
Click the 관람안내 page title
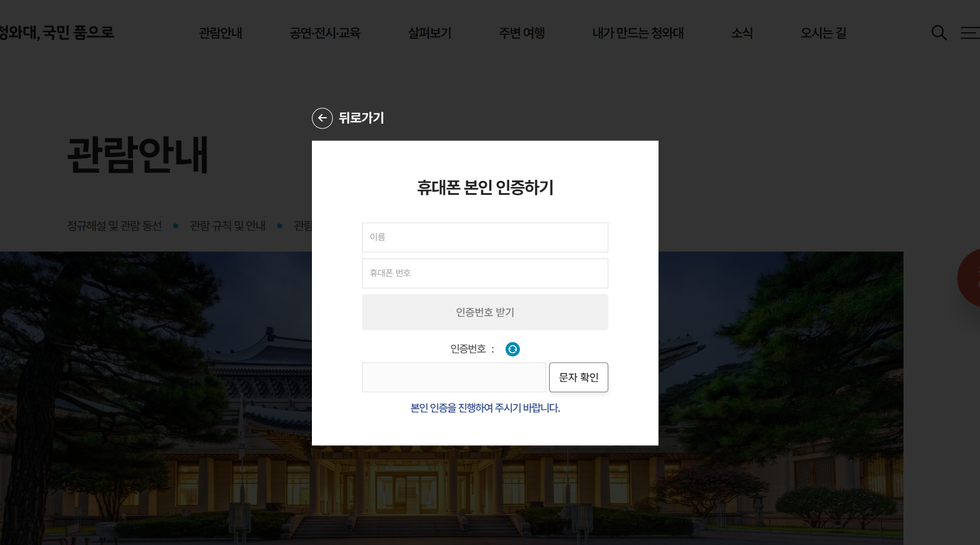(137, 155)
